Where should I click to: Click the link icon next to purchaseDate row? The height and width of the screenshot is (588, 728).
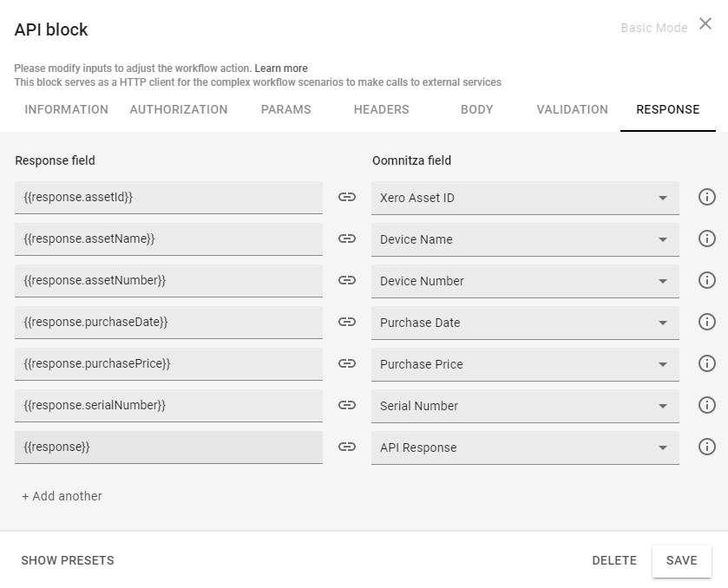coord(346,322)
